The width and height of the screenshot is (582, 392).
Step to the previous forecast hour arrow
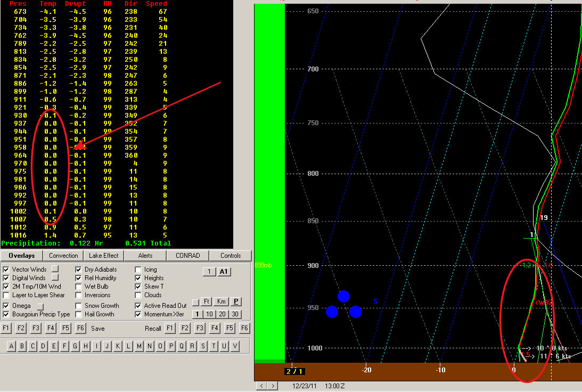(261, 386)
